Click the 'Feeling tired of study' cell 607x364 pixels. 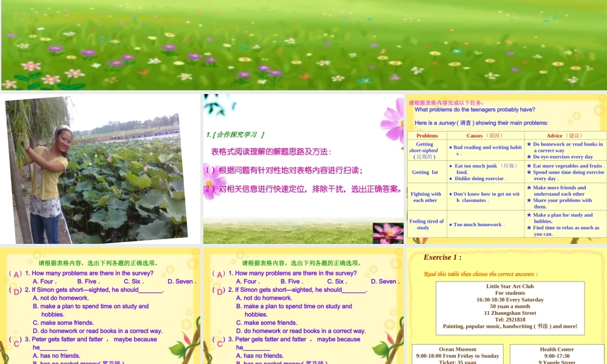pyautogui.click(x=426, y=224)
